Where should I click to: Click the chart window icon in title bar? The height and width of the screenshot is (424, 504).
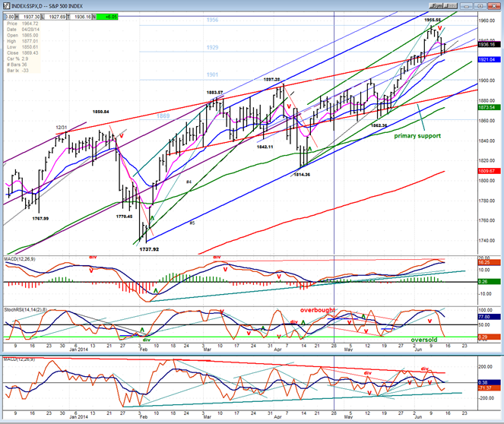[6, 6]
